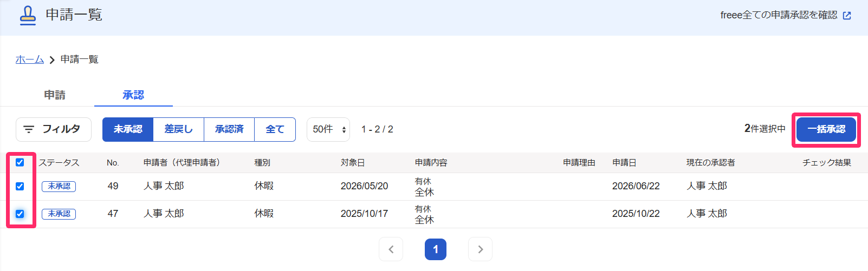Viewport: 868px width, 271px height.
Task: Select the 承認済 status filter
Action: 229,129
